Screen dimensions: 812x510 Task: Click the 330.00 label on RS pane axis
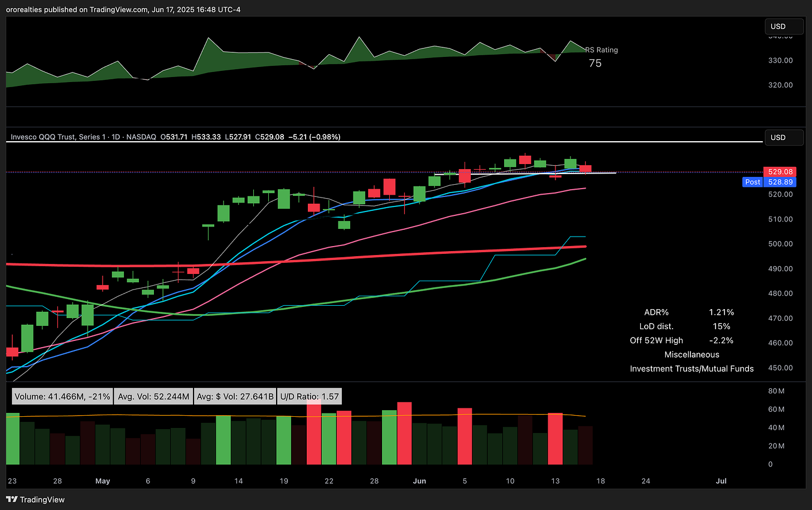(x=780, y=60)
